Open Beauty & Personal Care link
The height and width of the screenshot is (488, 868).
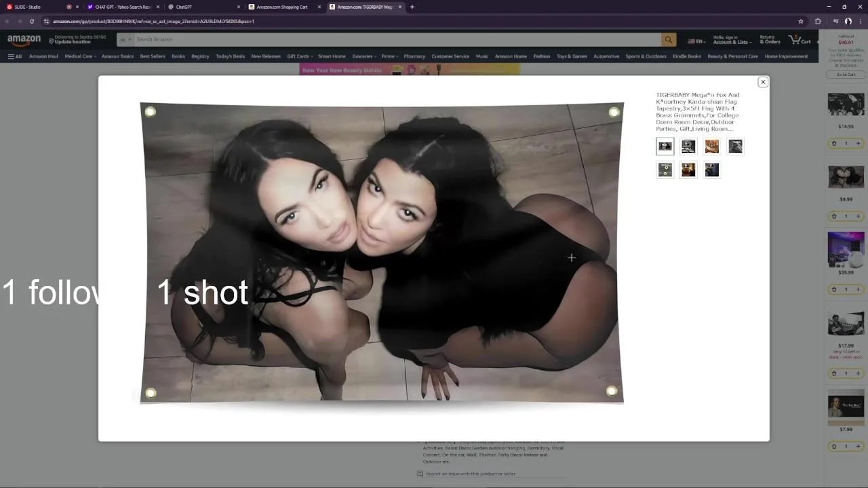[732, 56]
